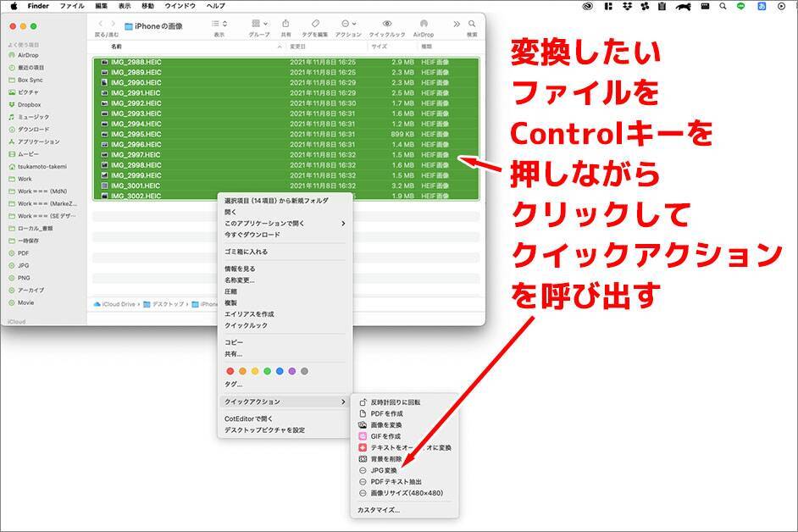This screenshot has width=798, height=532.
Task: Open the view mode selector (表示)
Action: [219, 24]
